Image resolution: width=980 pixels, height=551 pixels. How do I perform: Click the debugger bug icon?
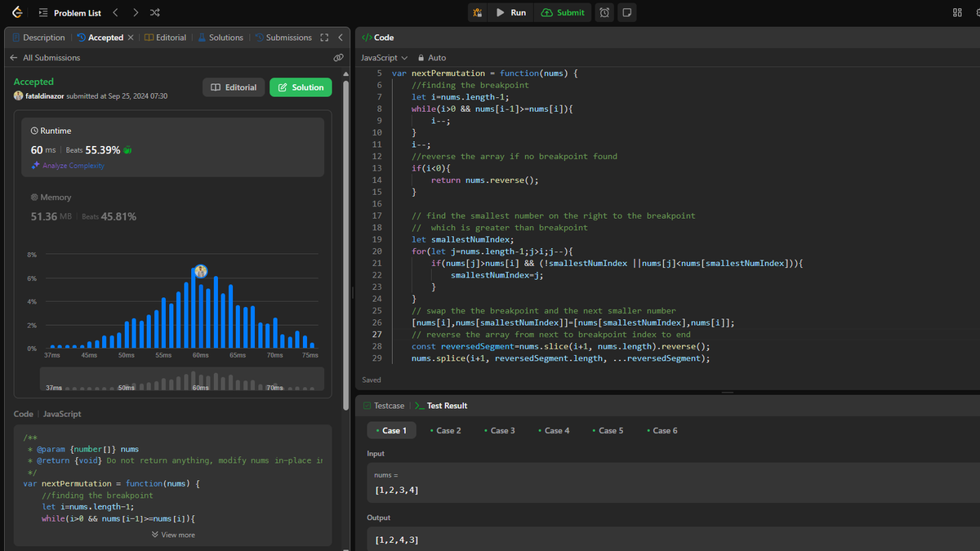(478, 12)
